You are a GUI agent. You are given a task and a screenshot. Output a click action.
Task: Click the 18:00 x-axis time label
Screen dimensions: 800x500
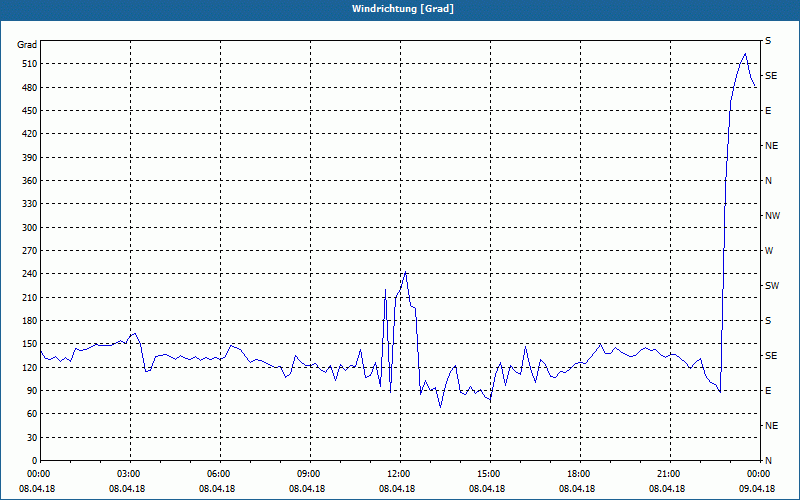[578, 474]
